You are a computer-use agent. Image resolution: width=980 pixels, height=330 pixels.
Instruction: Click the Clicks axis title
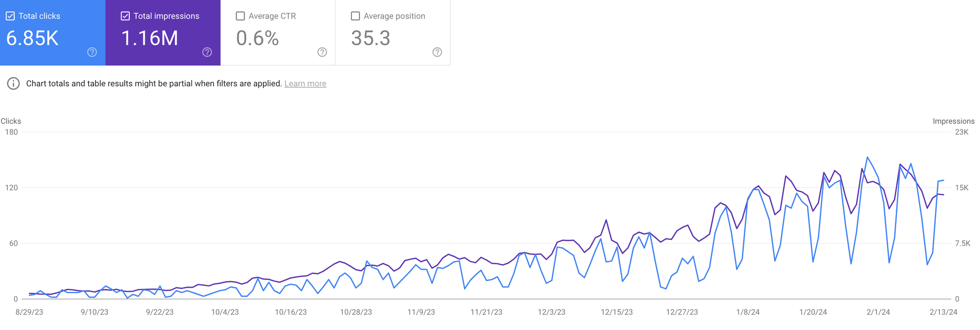(x=11, y=121)
